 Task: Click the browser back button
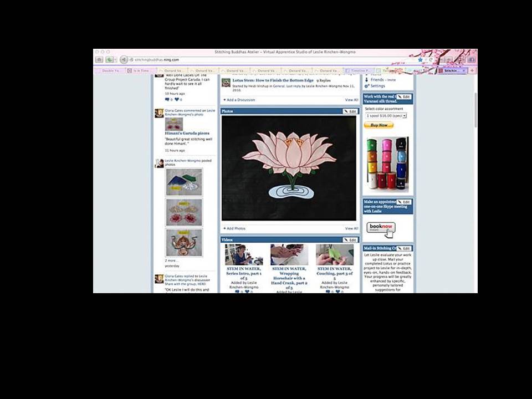point(124,60)
